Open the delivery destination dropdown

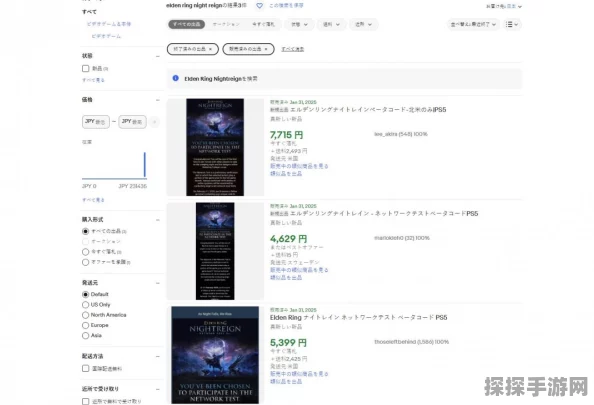coord(504,6)
